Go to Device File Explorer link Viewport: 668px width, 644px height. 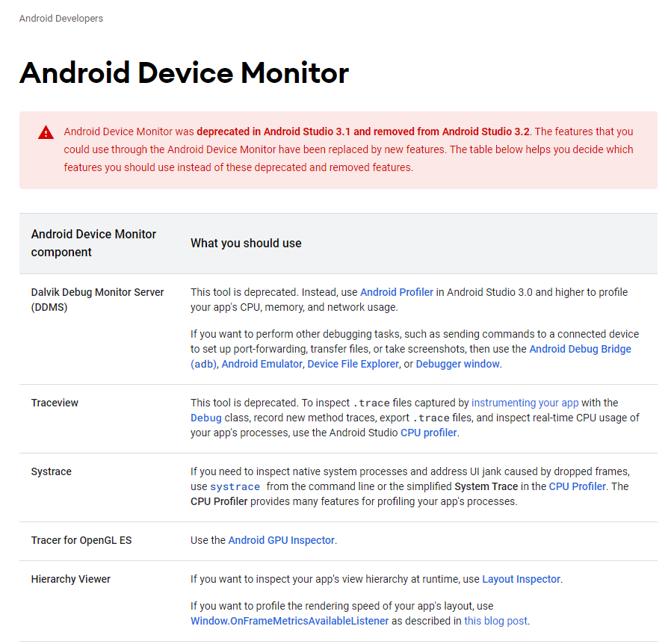[353, 364]
